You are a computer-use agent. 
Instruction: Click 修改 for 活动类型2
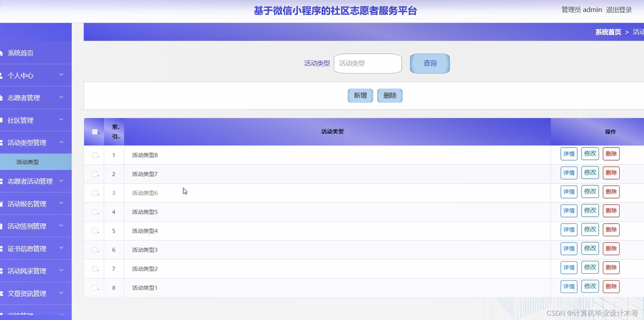(x=590, y=268)
